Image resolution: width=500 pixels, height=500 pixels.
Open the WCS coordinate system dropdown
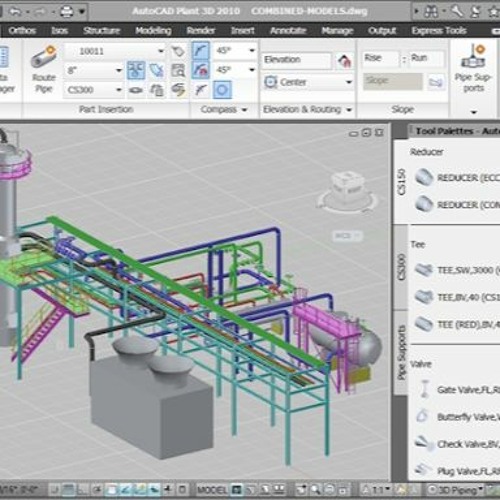click(347, 236)
